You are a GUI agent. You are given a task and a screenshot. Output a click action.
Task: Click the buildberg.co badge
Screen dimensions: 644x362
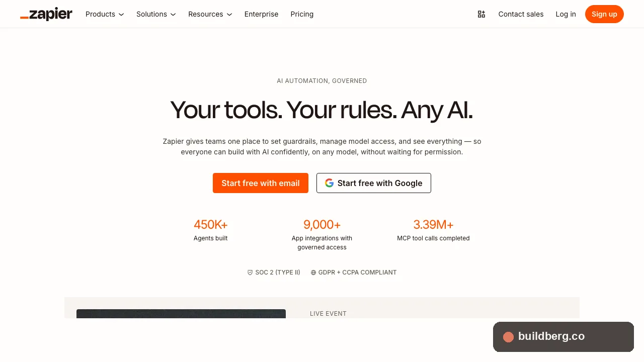tap(563, 337)
